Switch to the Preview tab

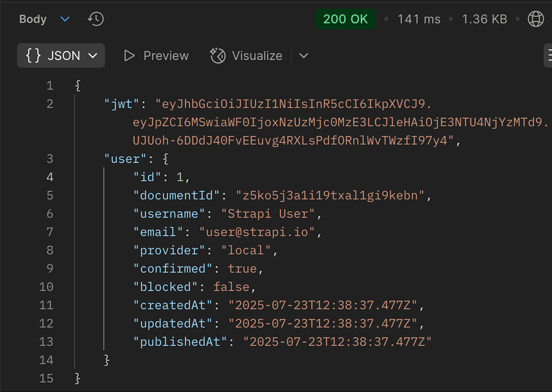[x=166, y=56]
